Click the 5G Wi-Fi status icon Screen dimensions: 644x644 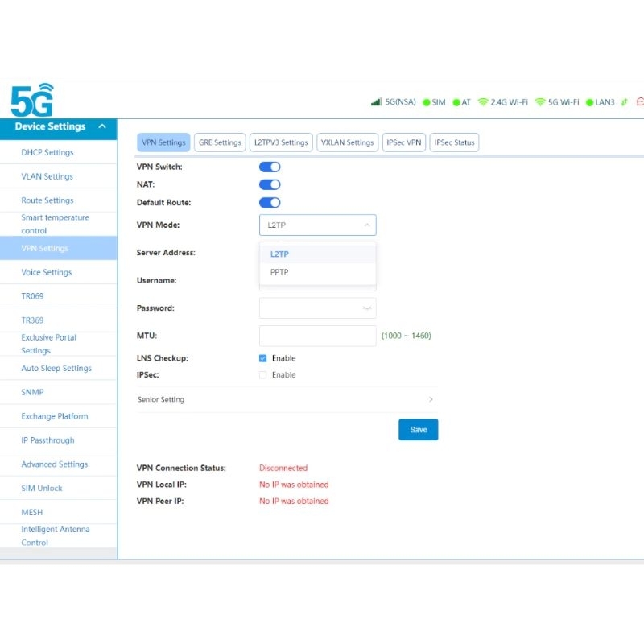pyautogui.click(x=540, y=102)
